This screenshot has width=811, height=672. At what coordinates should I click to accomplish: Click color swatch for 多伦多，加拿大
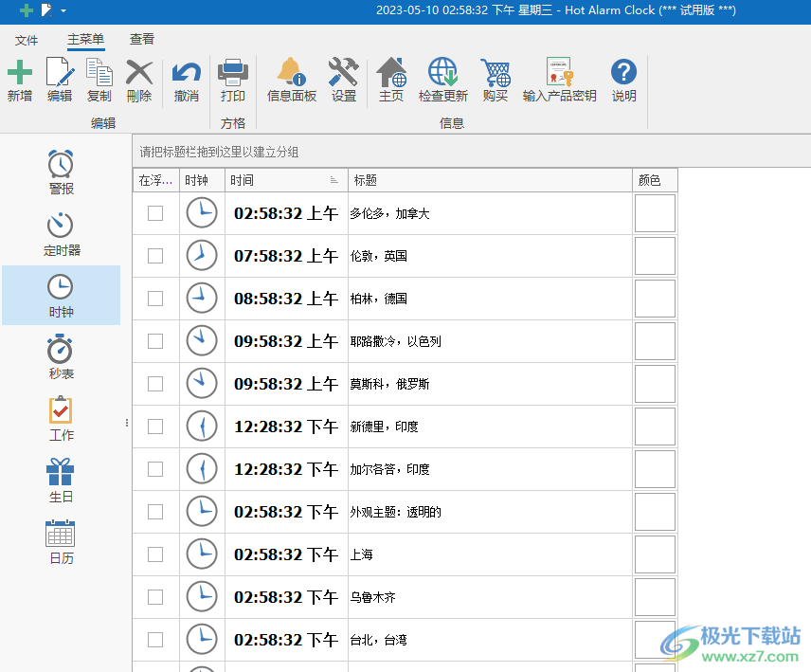point(655,213)
